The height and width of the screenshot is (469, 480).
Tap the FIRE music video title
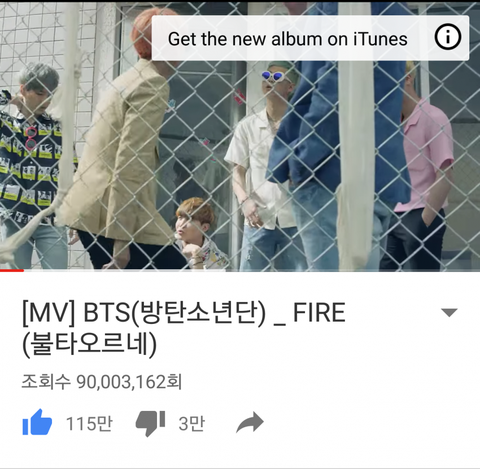pyautogui.click(x=183, y=328)
